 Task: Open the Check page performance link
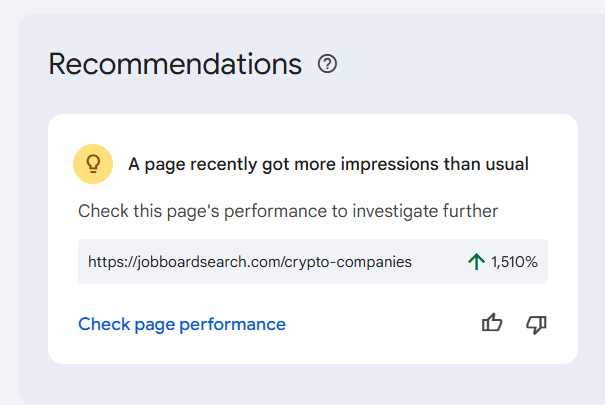(182, 324)
